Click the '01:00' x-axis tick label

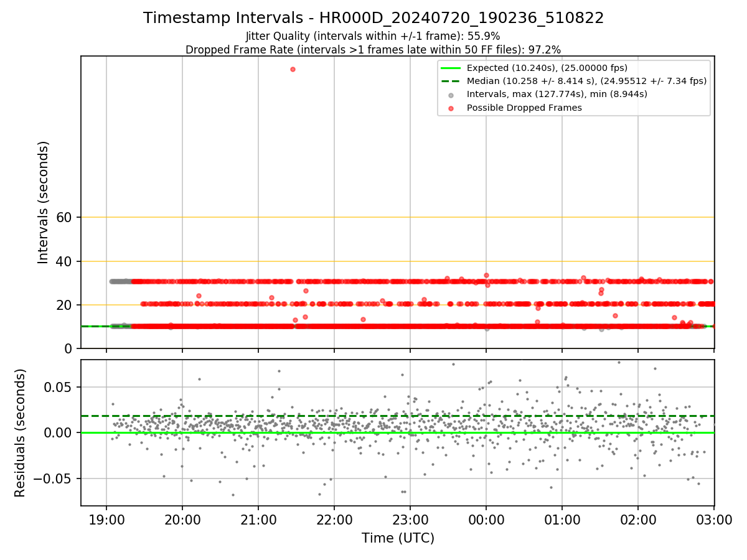point(562,519)
